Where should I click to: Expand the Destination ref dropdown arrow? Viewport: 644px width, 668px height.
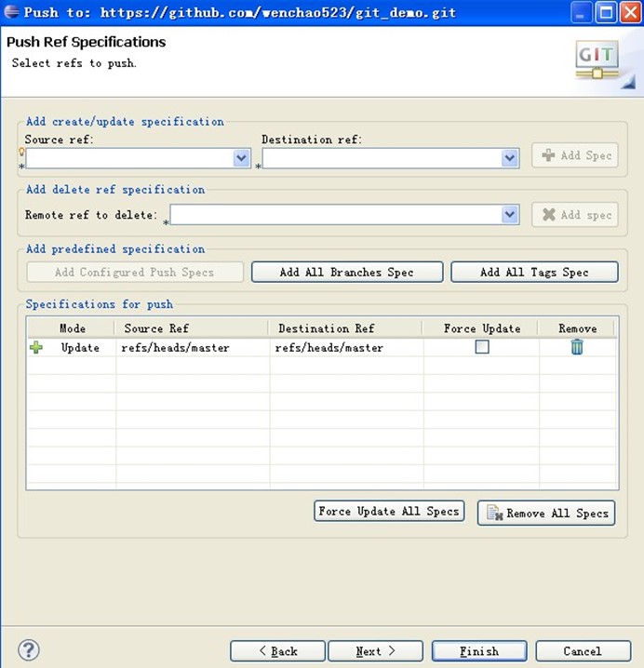(x=510, y=158)
